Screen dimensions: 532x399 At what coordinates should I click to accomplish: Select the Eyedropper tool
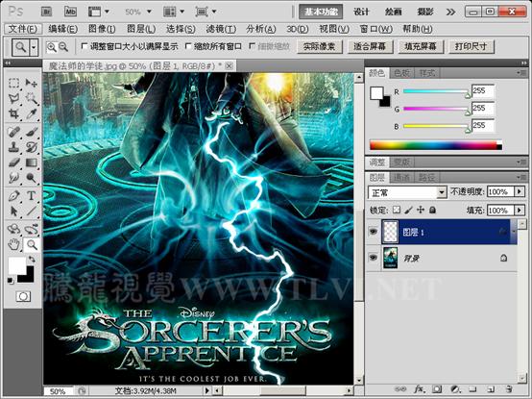coord(32,113)
